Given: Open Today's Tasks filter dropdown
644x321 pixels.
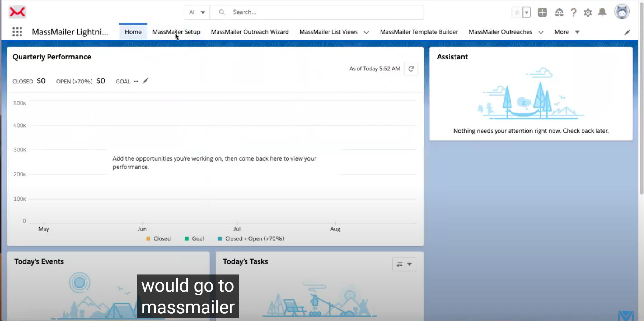Looking at the screenshot, I should (x=404, y=264).
